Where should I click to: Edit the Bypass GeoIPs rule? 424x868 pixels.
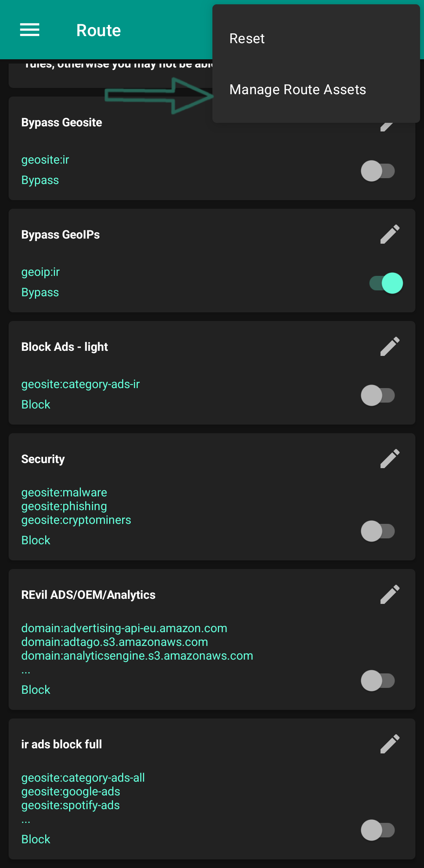390,234
